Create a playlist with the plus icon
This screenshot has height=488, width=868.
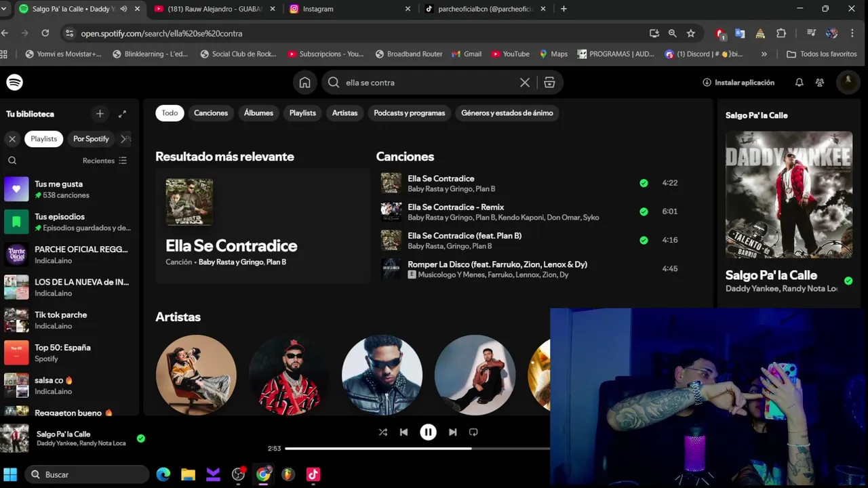click(100, 114)
